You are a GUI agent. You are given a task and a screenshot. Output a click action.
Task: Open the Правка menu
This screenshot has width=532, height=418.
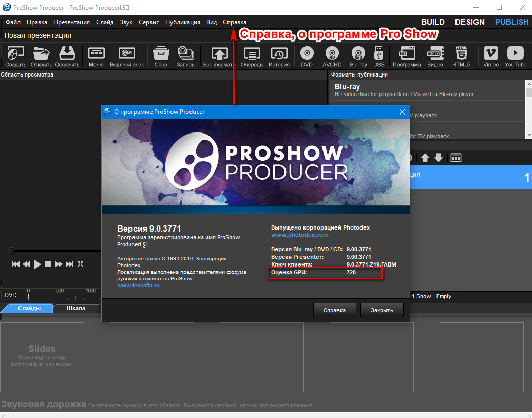37,22
